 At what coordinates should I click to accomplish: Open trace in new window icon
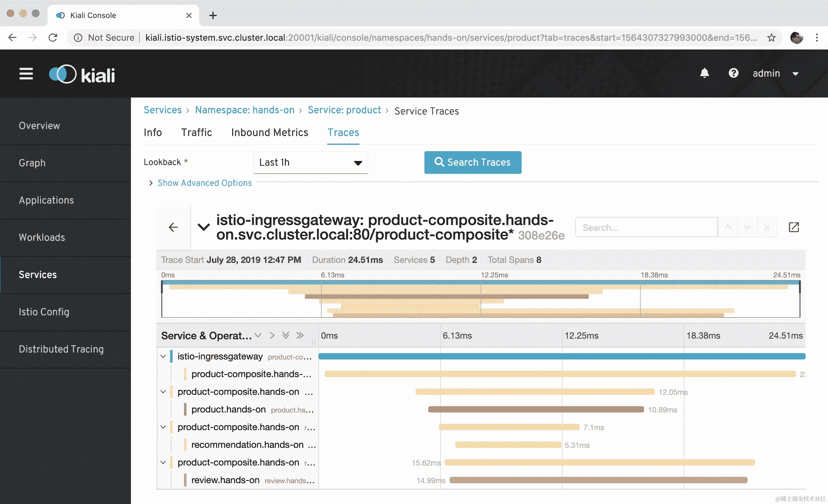pyautogui.click(x=793, y=228)
